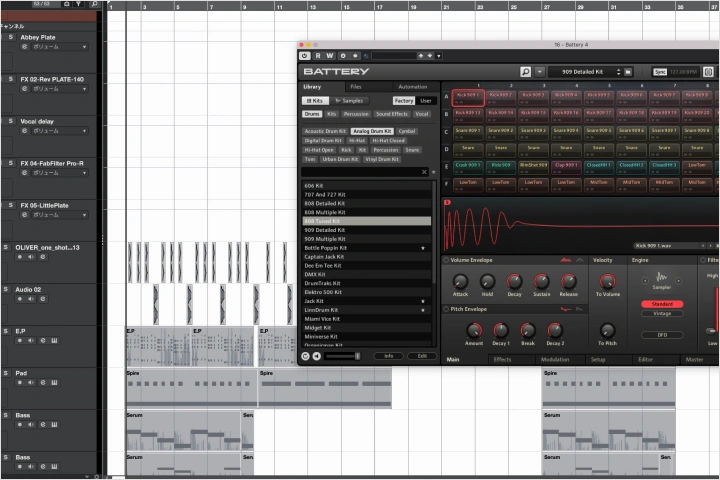Select the Kits browser mode

coord(315,101)
